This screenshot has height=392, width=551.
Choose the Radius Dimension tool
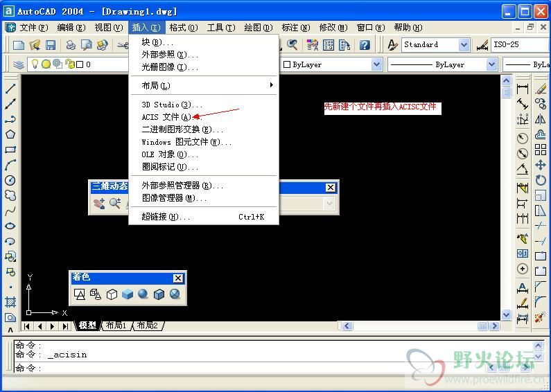[523, 139]
